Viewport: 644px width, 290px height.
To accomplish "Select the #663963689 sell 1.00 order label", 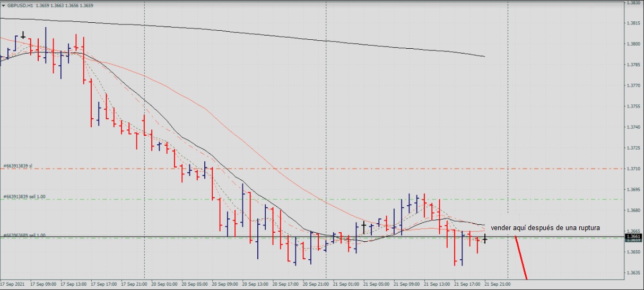I will click(24, 235).
